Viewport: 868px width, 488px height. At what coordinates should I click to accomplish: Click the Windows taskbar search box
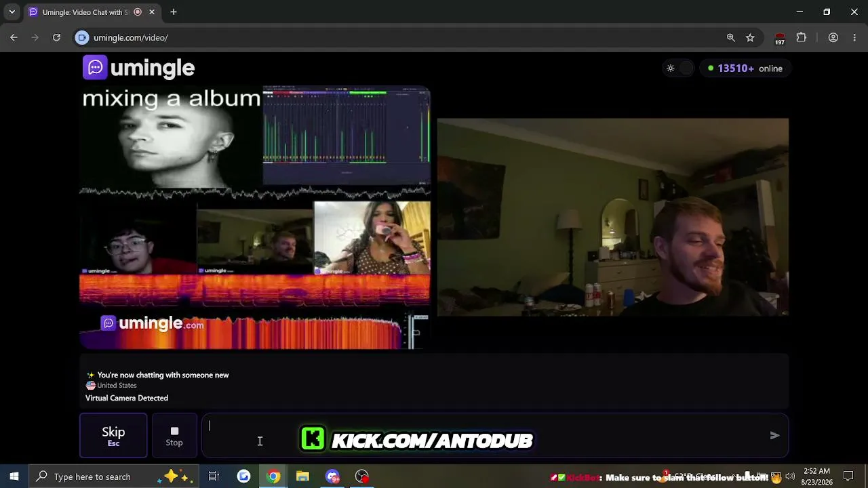tap(114, 476)
